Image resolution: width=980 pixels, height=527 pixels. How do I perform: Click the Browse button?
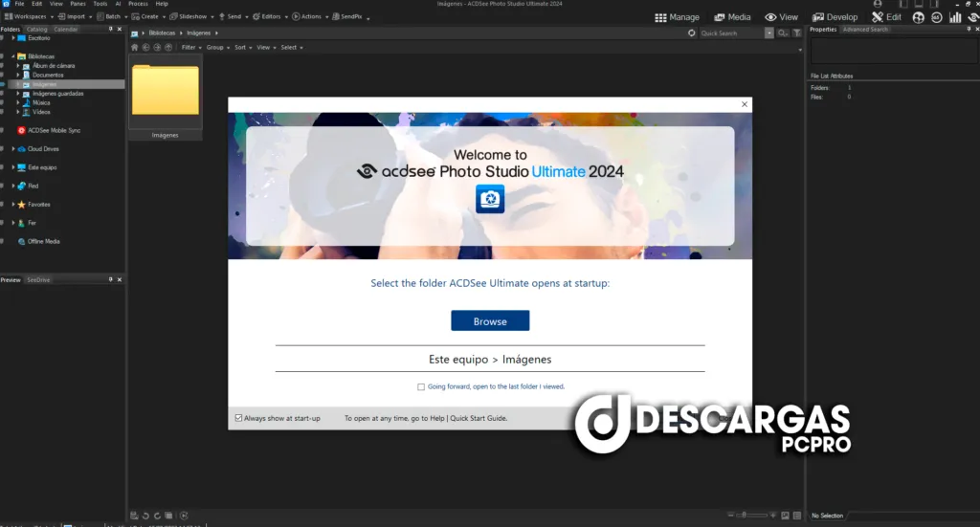490,321
